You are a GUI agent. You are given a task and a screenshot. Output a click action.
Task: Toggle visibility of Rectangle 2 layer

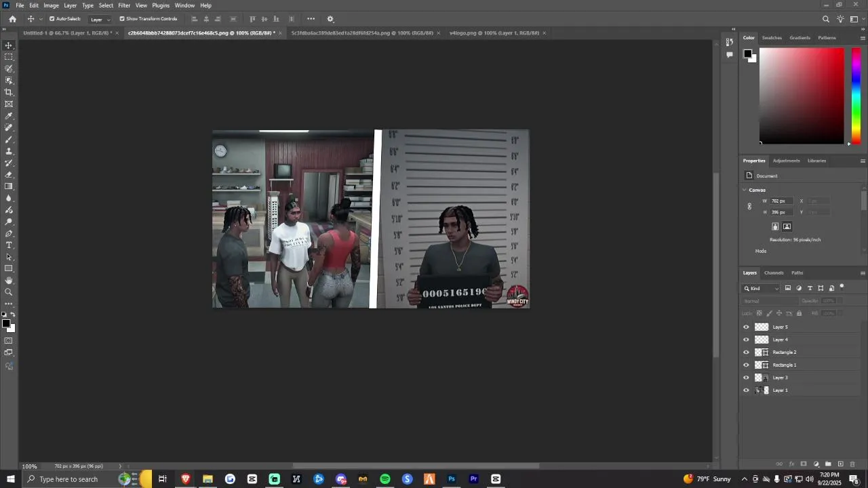coord(747,352)
